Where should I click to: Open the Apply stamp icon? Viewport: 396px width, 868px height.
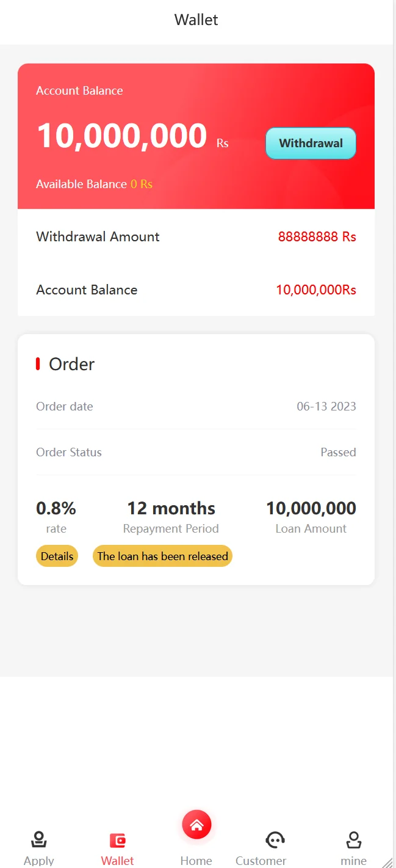(x=39, y=840)
